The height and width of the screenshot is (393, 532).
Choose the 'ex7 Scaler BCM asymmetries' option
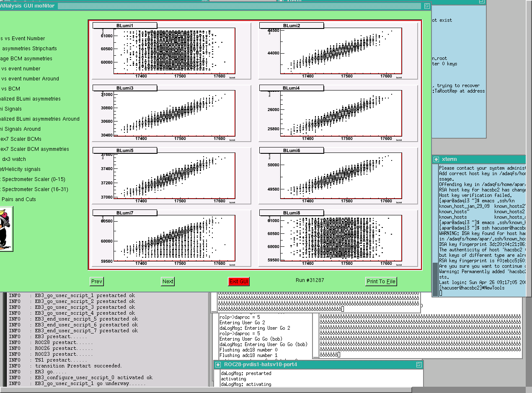[x=34, y=149]
